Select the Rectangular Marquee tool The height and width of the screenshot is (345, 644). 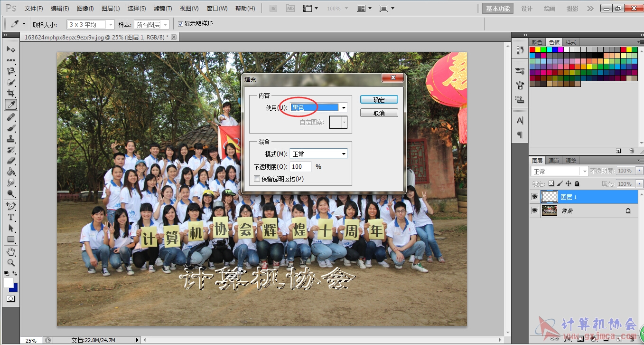click(11, 60)
